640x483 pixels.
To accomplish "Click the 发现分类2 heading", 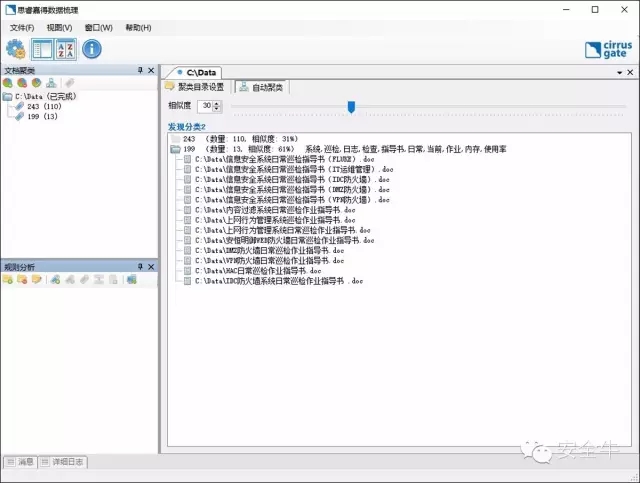I will click(187, 127).
